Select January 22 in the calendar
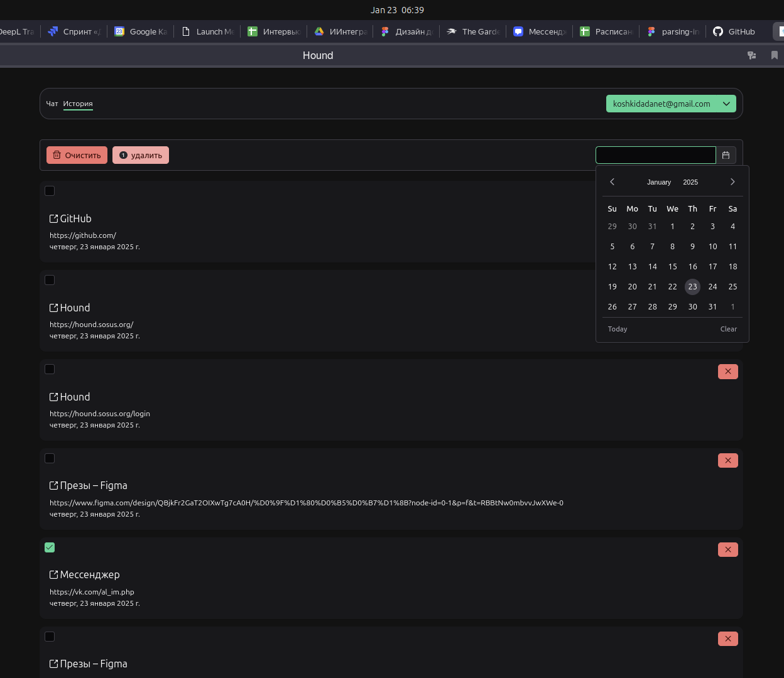This screenshot has width=784, height=678. tap(672, 287)
